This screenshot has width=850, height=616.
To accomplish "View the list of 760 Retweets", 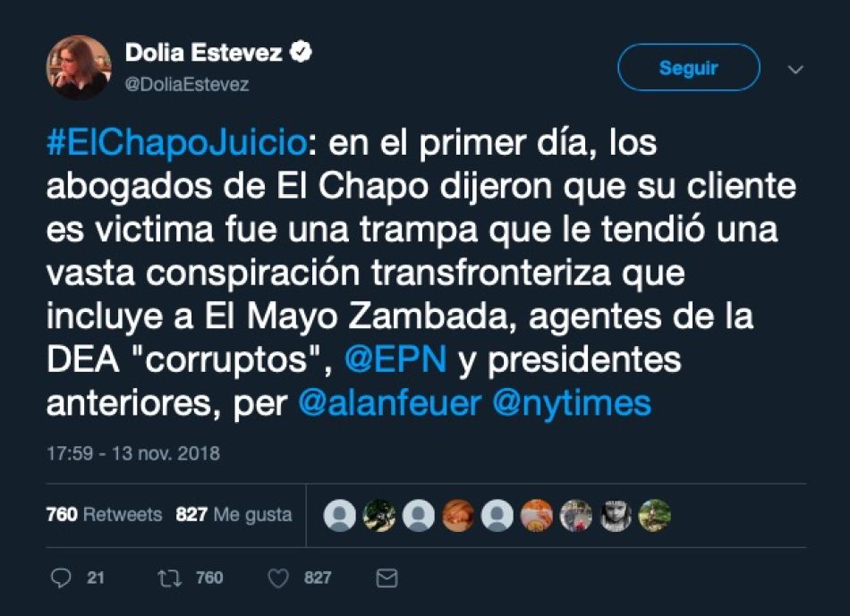I will pos(104,514).
